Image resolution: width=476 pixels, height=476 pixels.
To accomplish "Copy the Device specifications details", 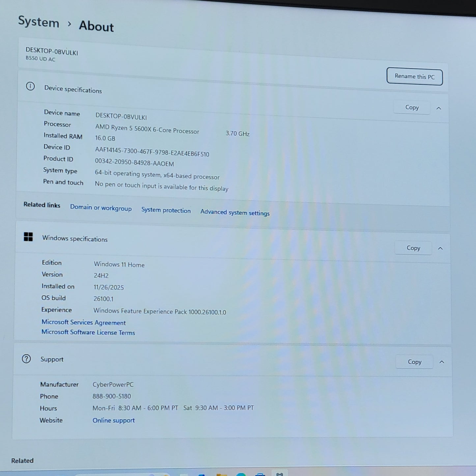I will tap(412, 107).
